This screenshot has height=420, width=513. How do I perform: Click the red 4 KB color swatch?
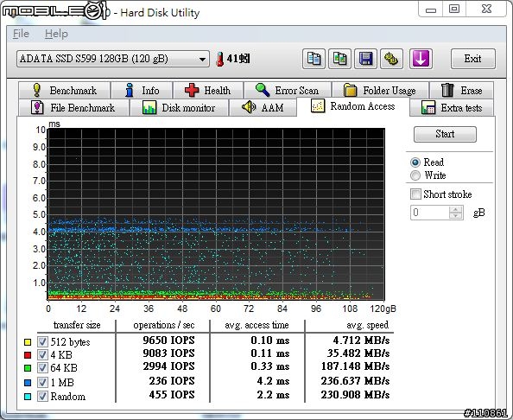tap(28, 355)
